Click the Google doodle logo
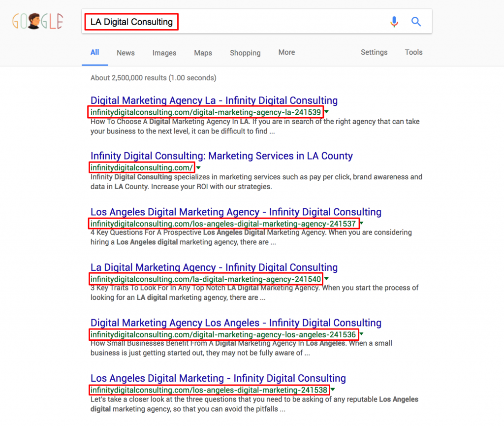This screenshot has height=426, width=504. point(38,22)
